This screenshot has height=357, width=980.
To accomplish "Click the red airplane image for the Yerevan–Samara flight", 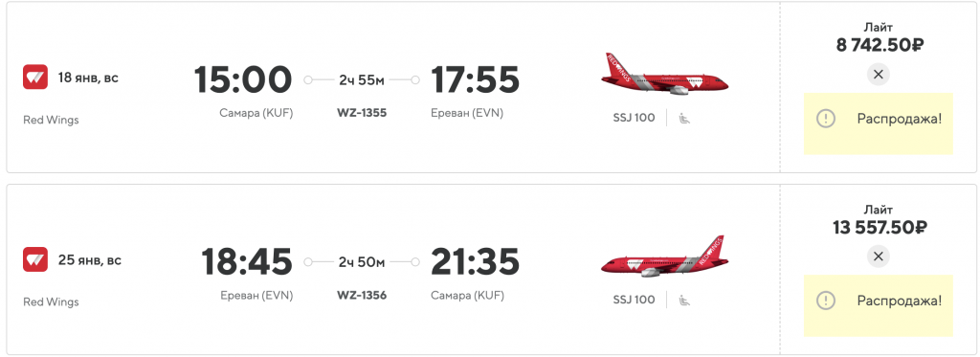I will point(664,257).
